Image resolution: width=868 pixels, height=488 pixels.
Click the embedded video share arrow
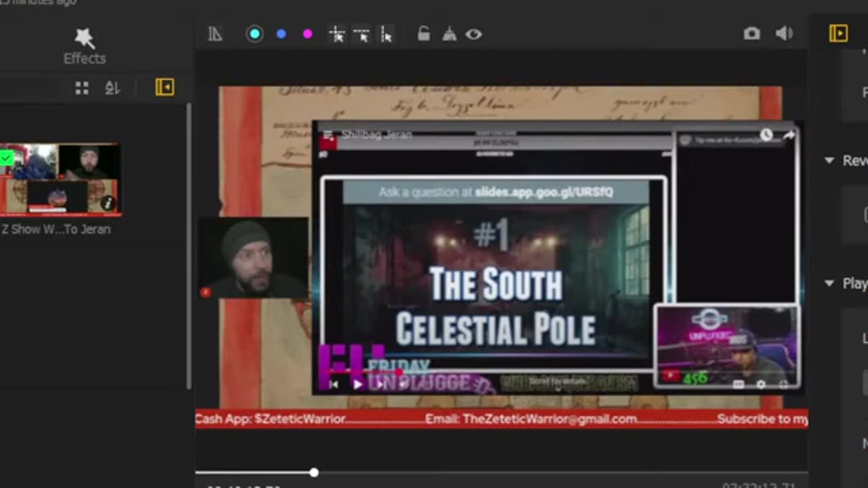point(789,136)
